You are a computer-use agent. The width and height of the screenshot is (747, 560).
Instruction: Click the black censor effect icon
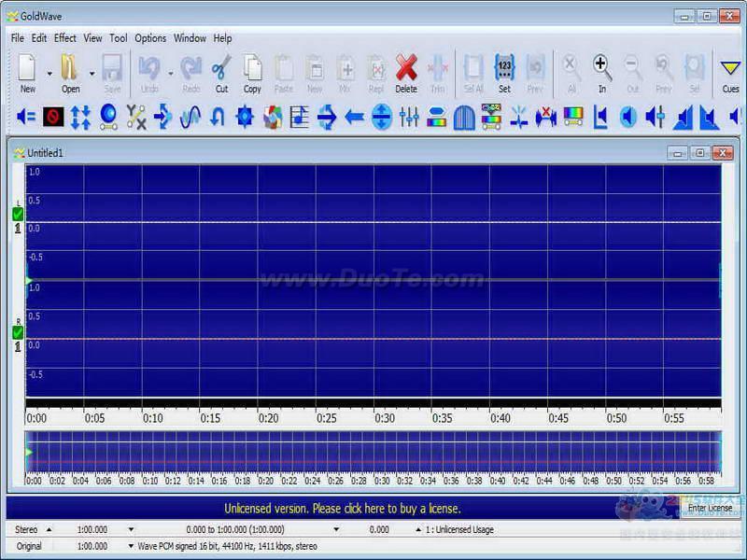pyautogui.click(x=53, y=117)
